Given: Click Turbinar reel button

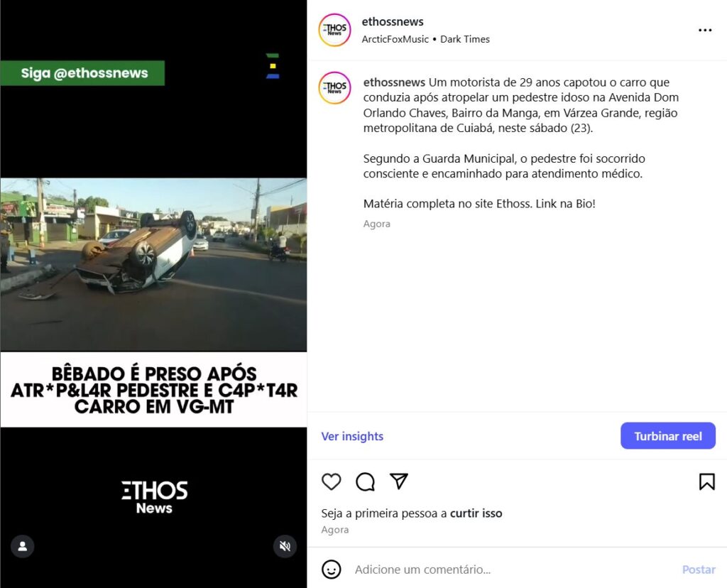Looking at the screenshot, I should (x=667, y=436).
